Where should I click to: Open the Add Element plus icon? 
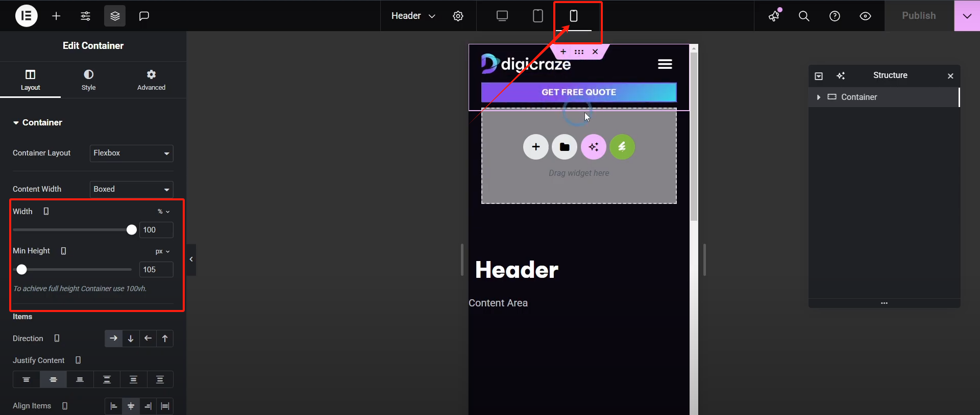(x=56, y=16)
